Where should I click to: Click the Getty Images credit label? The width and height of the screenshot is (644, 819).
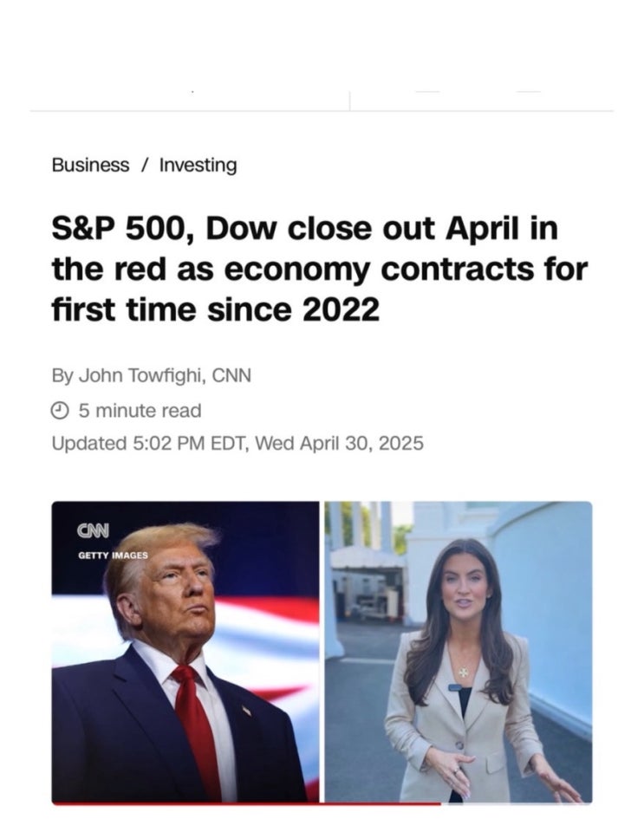click(x=113, y=556)
